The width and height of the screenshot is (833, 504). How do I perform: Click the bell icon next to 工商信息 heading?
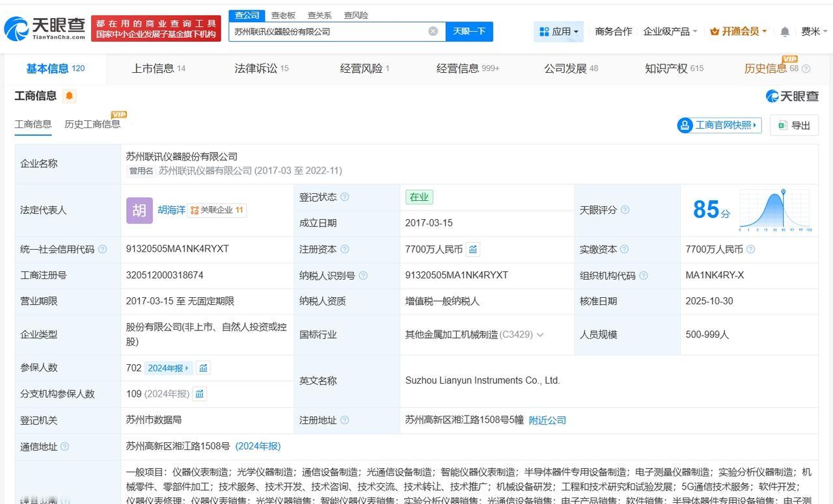tap(68, 95)
